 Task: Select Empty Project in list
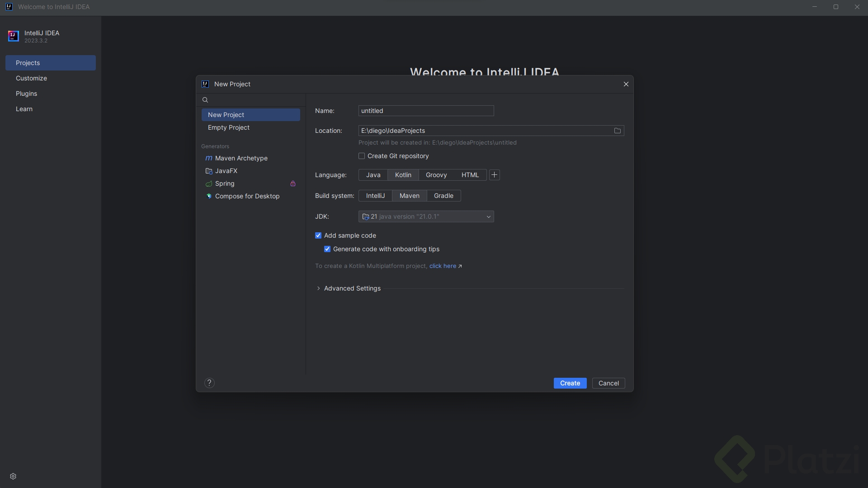click(228, 127)
